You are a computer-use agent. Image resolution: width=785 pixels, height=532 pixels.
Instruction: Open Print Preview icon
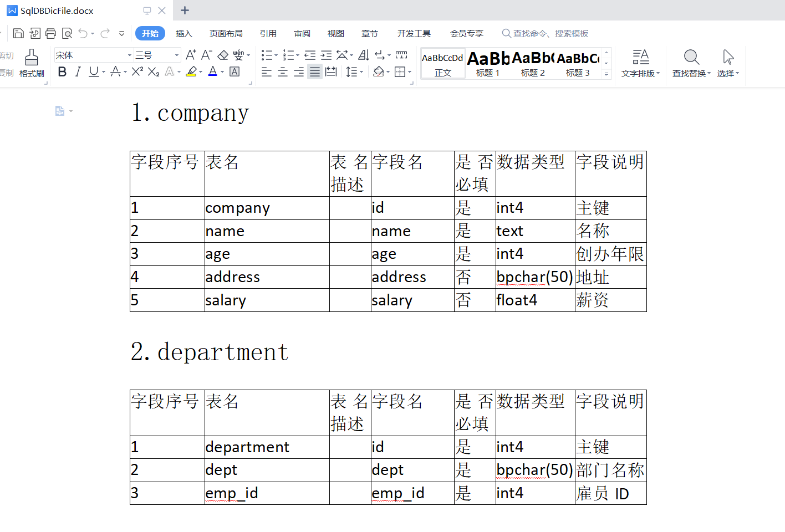point(67,33)
